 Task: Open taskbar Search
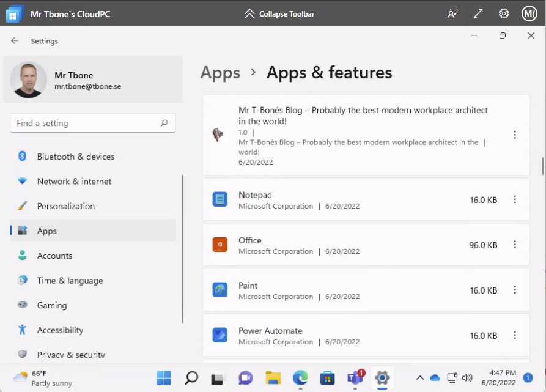click(191, 378)
